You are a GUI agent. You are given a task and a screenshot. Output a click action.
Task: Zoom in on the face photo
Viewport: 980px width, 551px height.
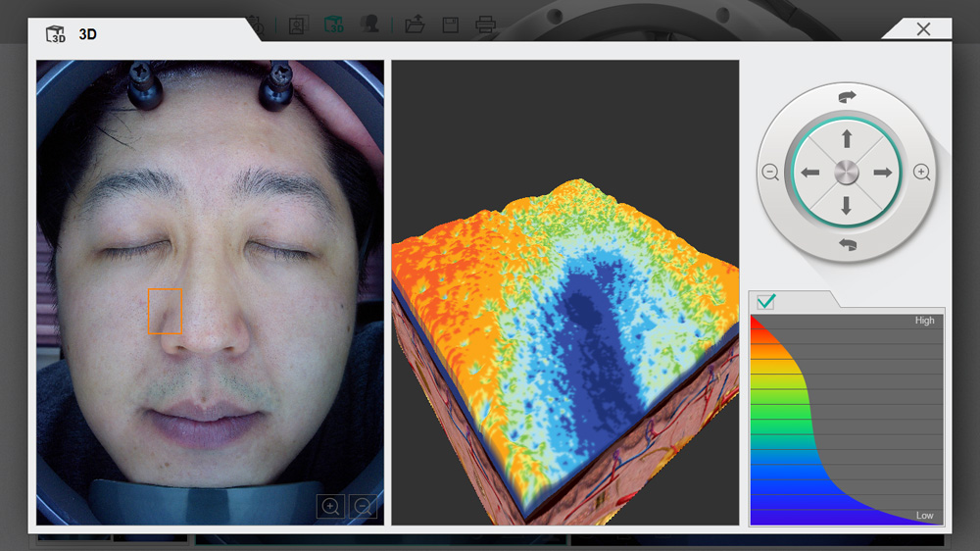(331, 507)
